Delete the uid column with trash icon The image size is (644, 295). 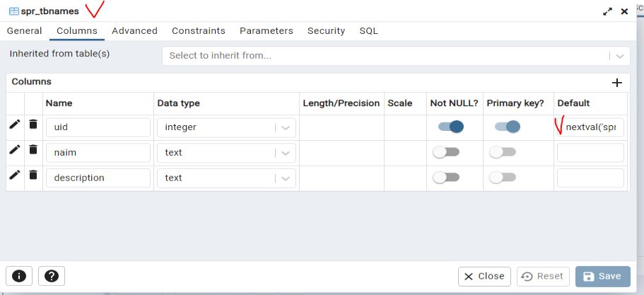pyautogui.click(x=33, y=125)
